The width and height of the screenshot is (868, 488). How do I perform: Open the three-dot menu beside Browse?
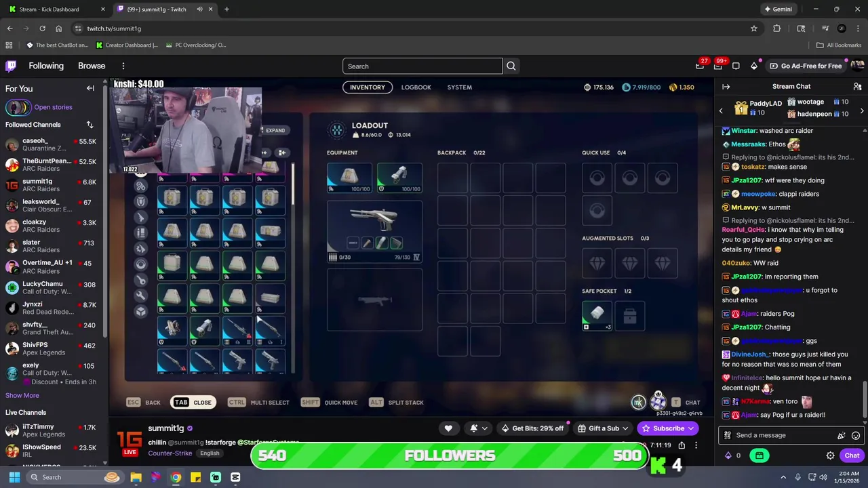pos(123,66)
